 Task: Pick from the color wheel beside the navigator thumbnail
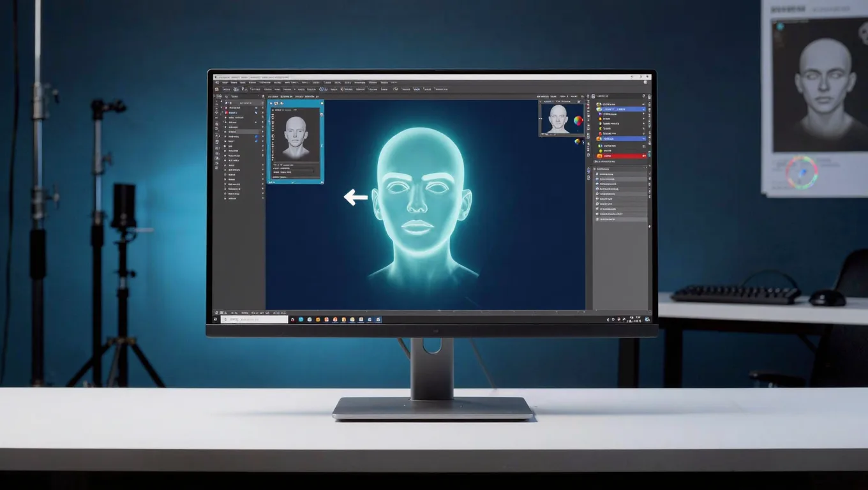(578, 121)
